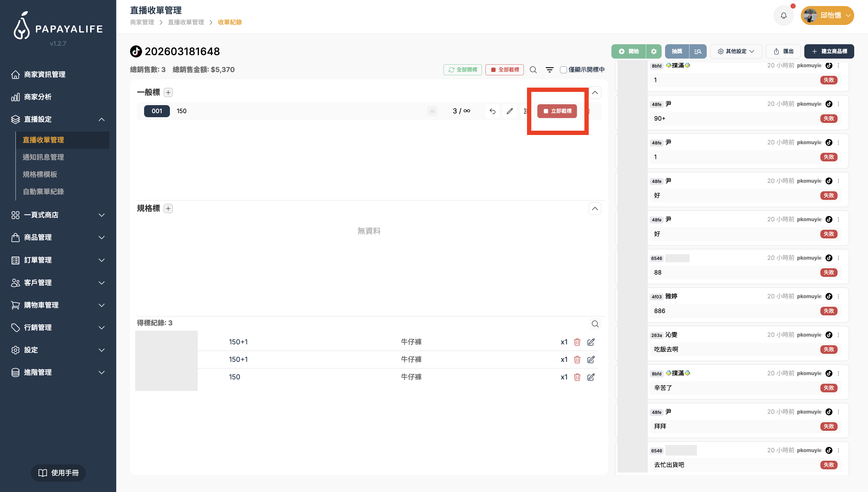Collapse the 規格標 section

(x=595, y=209)
